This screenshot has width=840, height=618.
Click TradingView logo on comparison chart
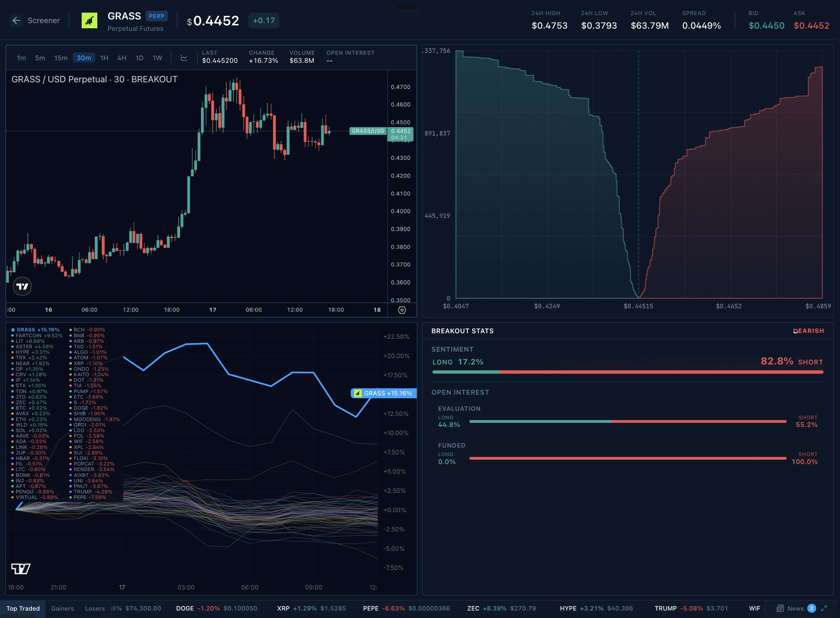click(21, 569)
